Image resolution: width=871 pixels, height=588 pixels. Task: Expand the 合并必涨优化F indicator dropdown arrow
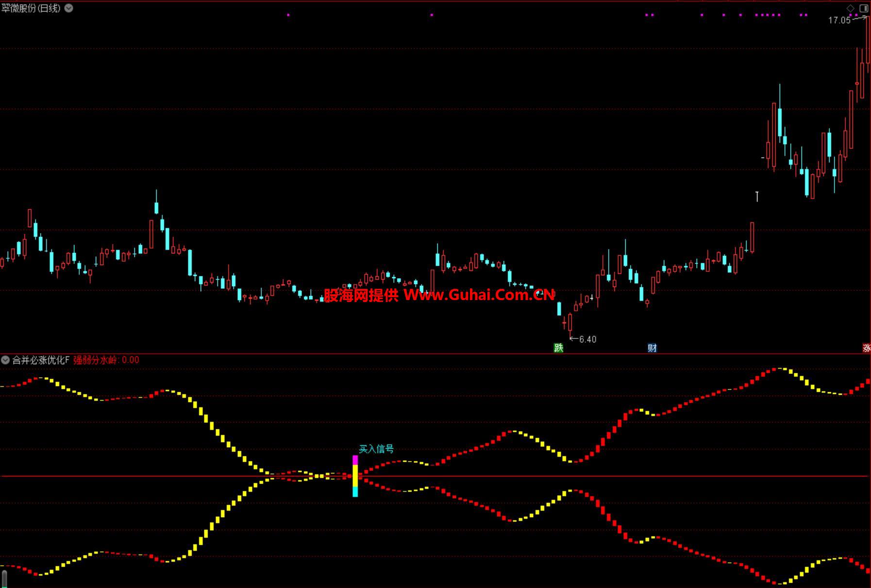click(5, 360)
